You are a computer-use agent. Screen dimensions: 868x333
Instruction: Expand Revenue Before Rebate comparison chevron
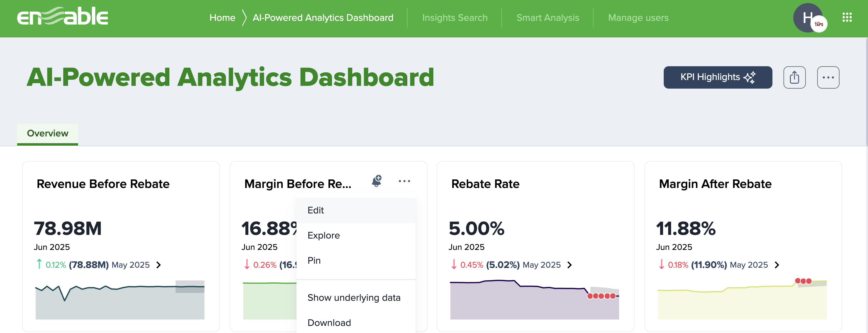158,265
